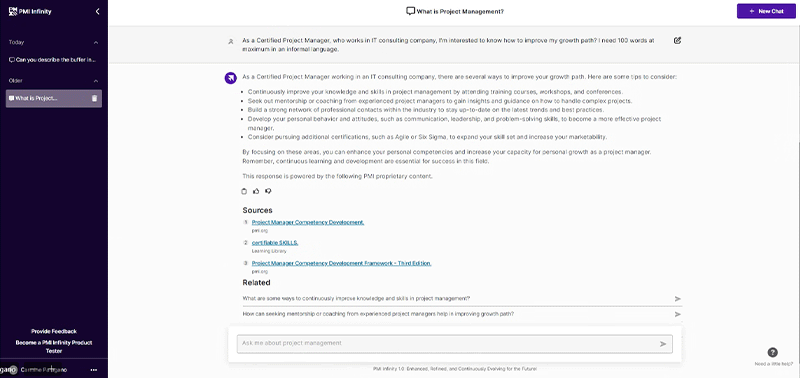Image resolution: width=800 pixels, height=378 pixels.
Task: Open the help question mark icon
Action: [x=772, y=352]
